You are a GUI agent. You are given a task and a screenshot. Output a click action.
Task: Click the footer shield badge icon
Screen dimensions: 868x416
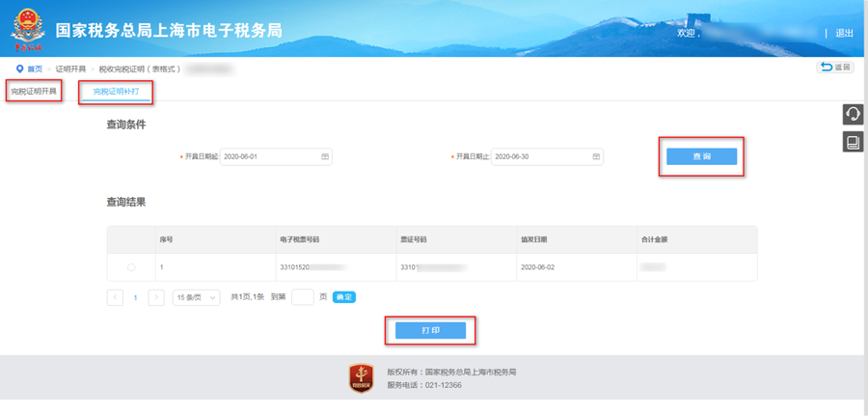tap(361, 378)
